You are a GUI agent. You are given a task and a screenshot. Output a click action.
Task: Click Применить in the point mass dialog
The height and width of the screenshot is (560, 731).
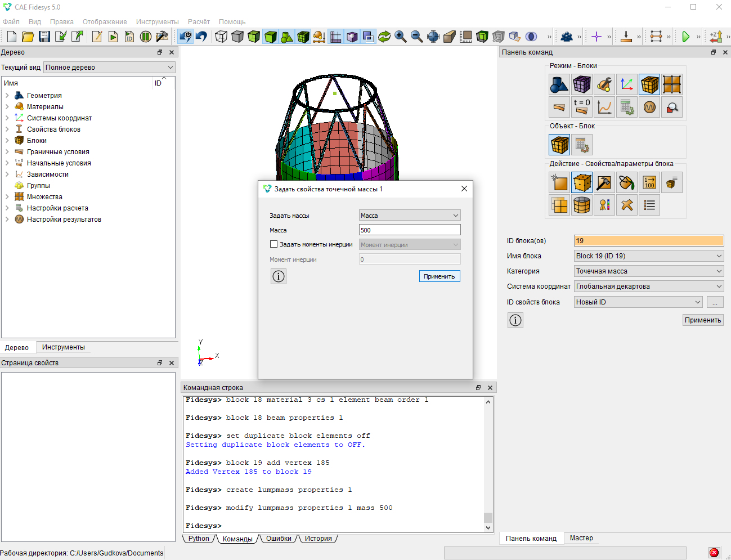tap(440, 276)
